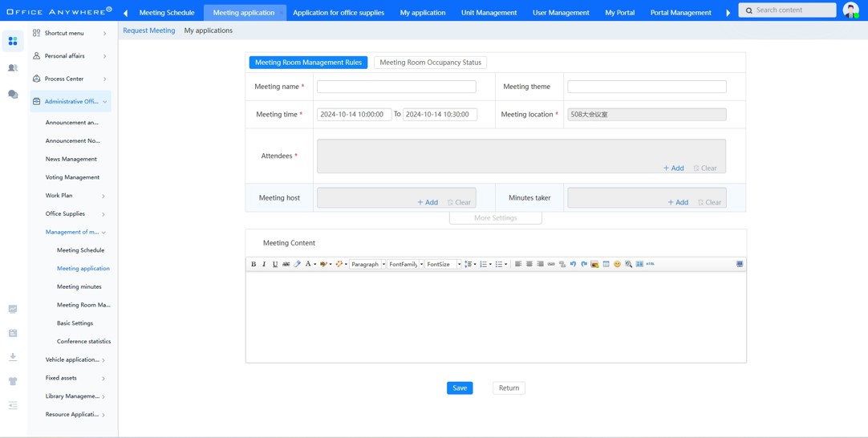This screenshot has width=868, height=438.
Task: Open the User Management tab
Action: point(561,12)
